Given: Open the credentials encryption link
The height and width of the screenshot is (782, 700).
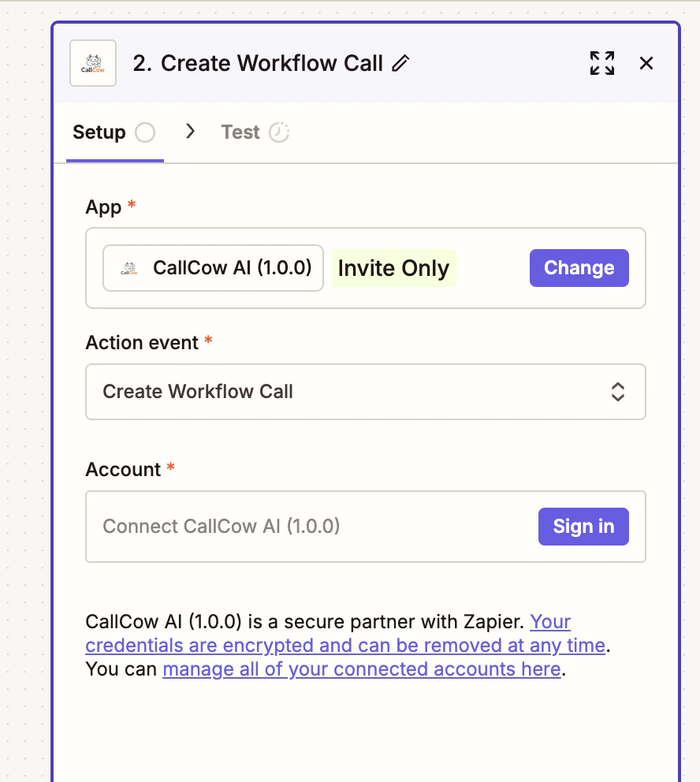Looking at the screenshot, I should tap(344, 645).
